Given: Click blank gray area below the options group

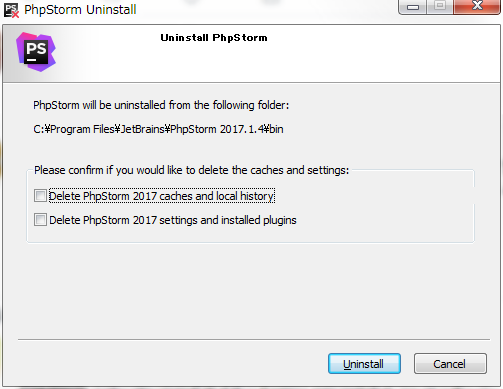Looking at the screenshot, I should coord(250,290).
